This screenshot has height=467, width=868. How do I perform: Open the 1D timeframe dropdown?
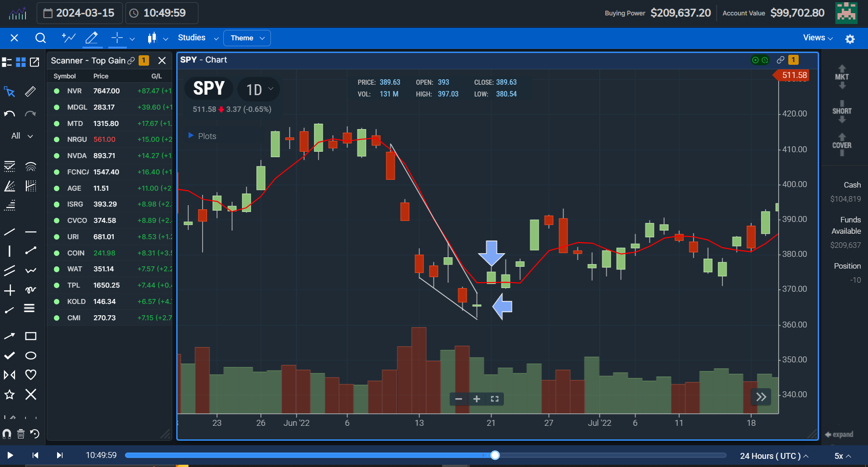(259, 89)
